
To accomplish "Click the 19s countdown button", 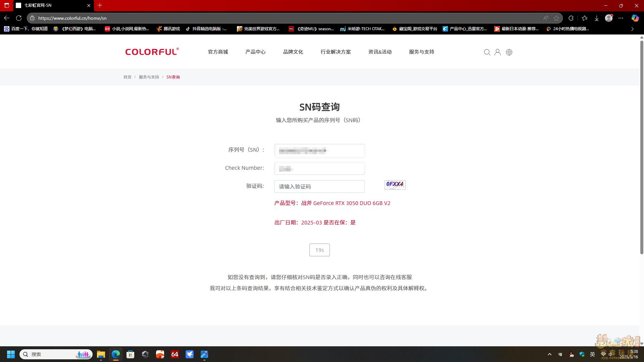I will point(319,250).
